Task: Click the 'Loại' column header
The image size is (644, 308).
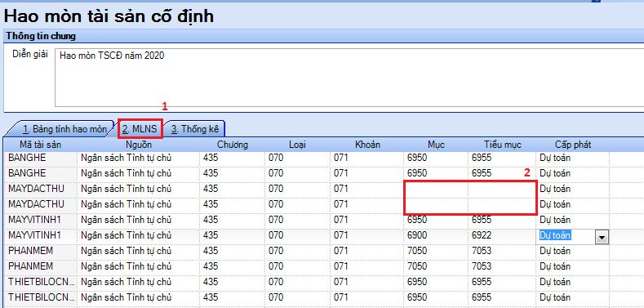Action: (297, 145)
